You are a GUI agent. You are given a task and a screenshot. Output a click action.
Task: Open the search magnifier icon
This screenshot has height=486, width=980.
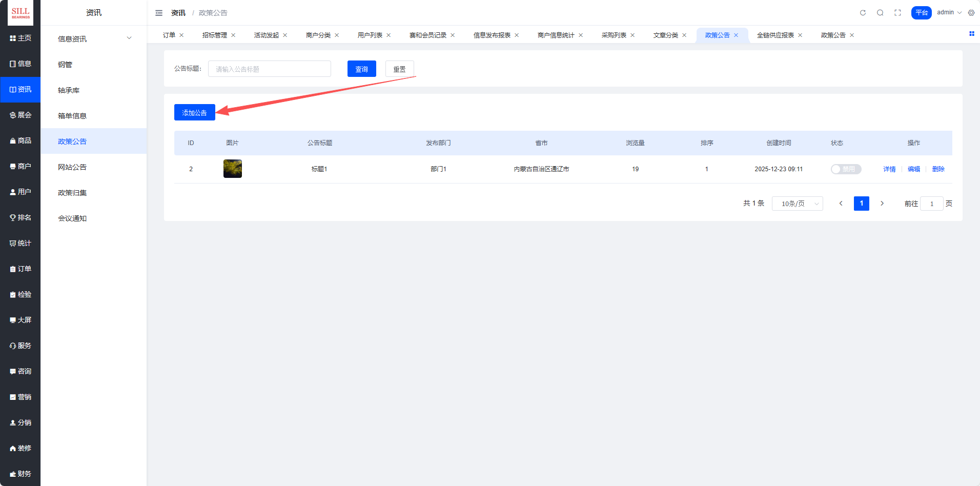click(x=880, y=13)
